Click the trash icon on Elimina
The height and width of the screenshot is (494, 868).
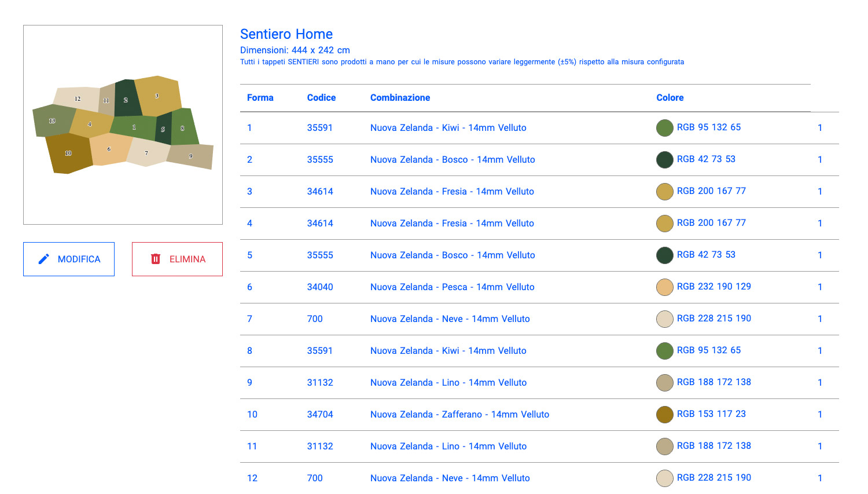pyautogui.click(x=155, y=259)
